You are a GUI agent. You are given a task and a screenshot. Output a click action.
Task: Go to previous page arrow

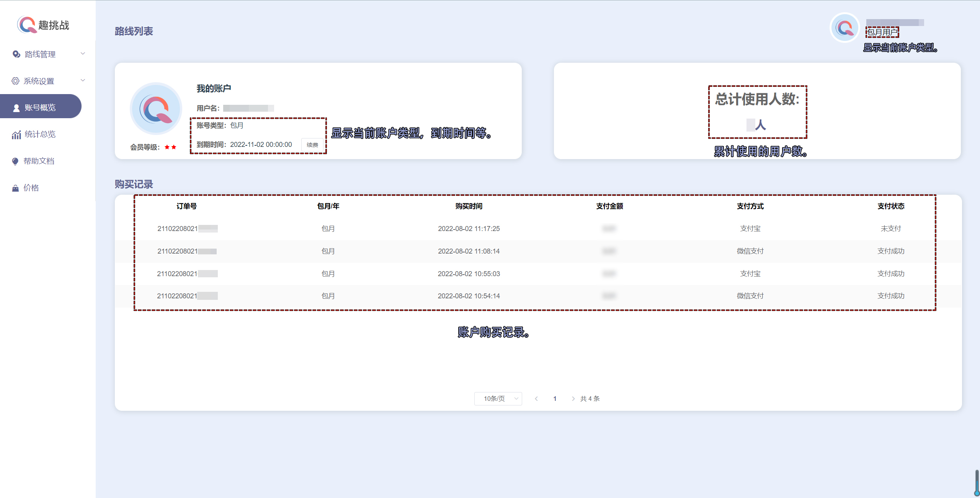(536, 399)
